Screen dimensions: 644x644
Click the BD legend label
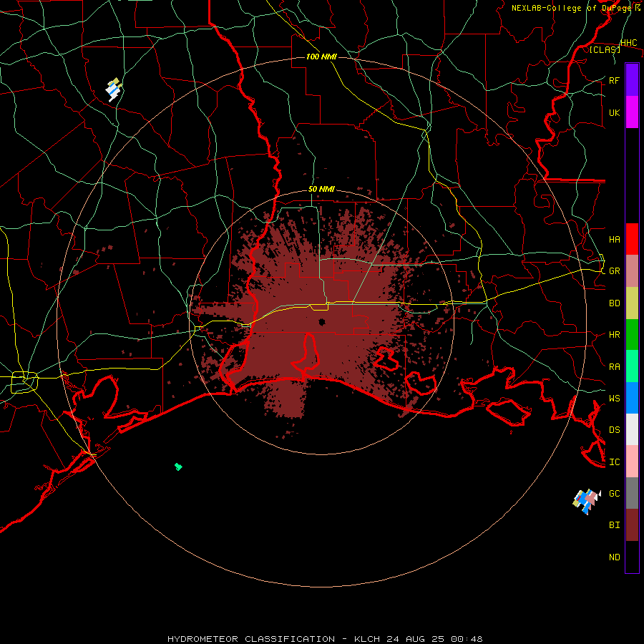coord(614,303)
